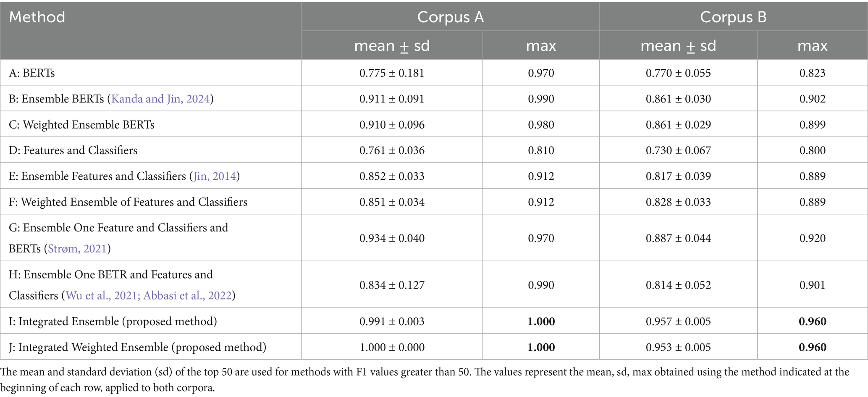
Task: Select the Corpus A header cell
Action: 450,17
